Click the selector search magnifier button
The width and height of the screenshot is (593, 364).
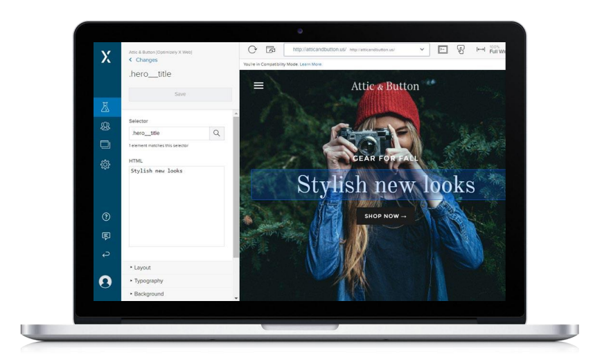tap(217, 134)
